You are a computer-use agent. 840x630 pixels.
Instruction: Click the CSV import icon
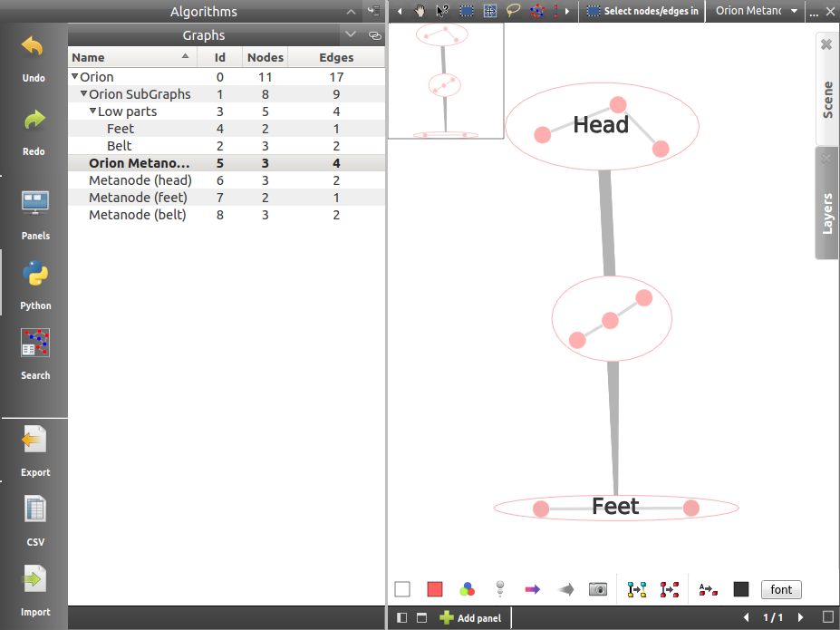[x=35, y=511]
